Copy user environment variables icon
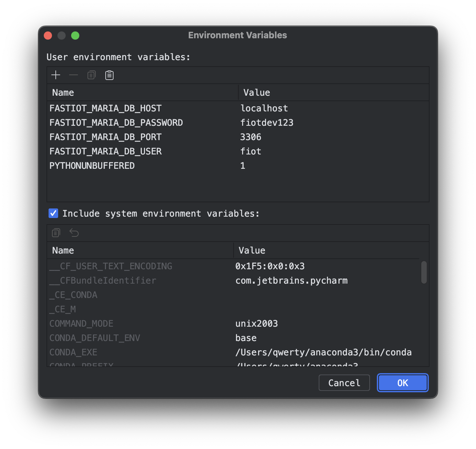The height and width of the screenshot is (449, 476). (x=91, y=75)
